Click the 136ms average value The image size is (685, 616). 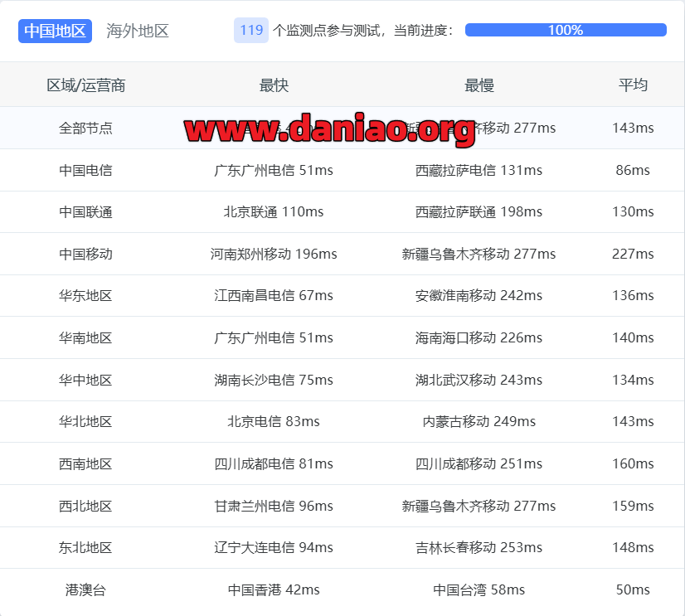(633, 296)
